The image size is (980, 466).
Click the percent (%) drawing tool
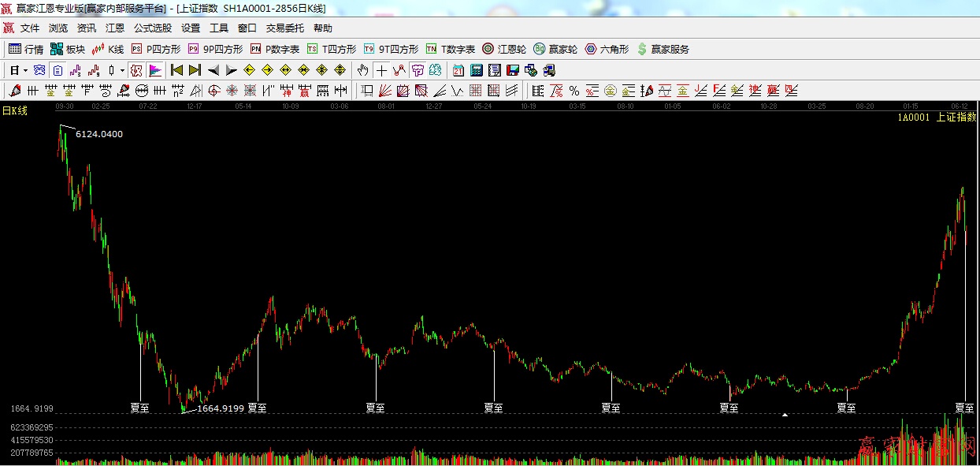[x=574, y=91]
